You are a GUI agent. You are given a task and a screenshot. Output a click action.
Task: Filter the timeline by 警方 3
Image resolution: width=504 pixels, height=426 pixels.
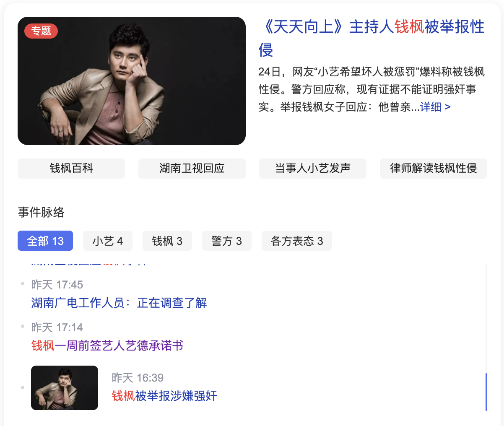click(x=227, y=241)
